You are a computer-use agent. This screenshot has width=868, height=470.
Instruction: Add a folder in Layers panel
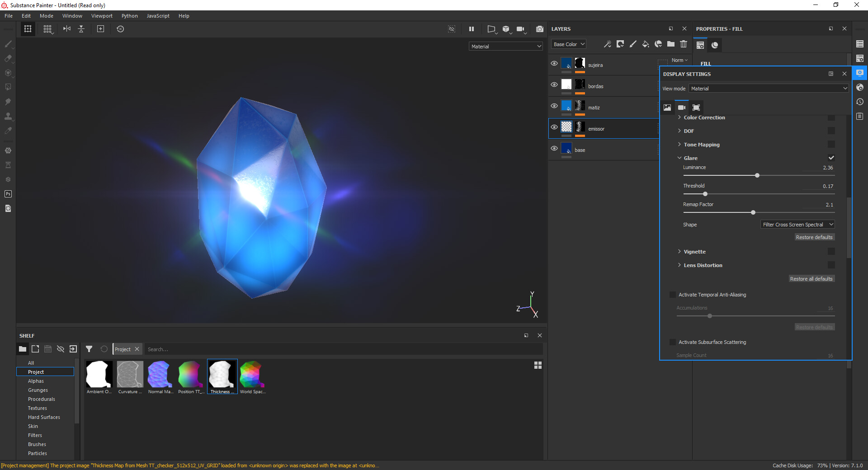click(671, 44)
